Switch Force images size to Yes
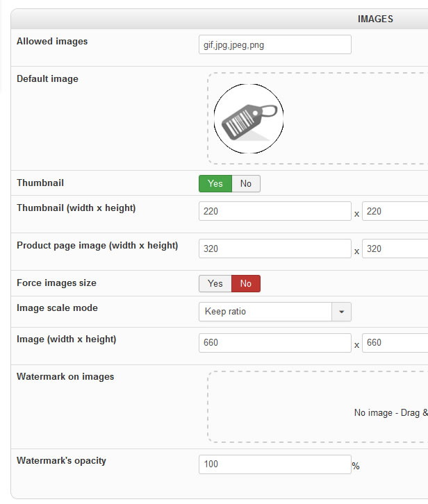428x504 pixels. [x=215, y=283]
